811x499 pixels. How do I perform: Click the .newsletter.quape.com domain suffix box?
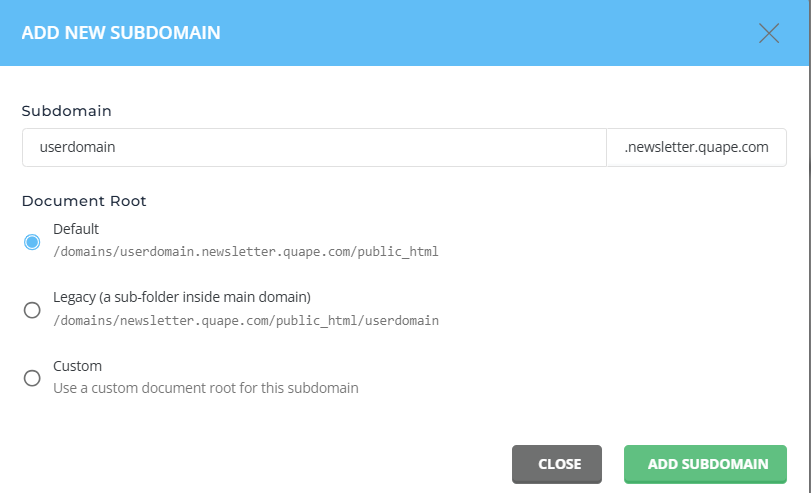pos(696,147)
